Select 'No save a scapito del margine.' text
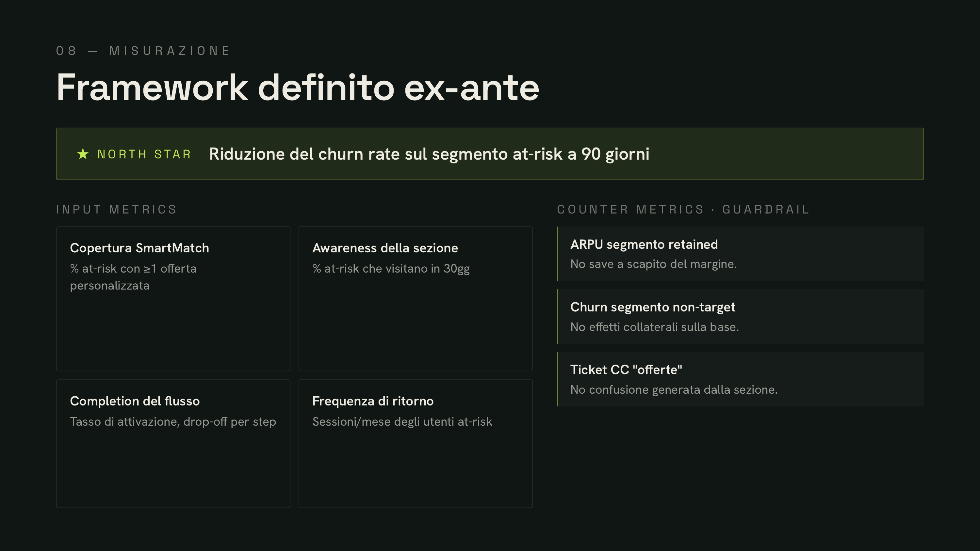The height and width of the screenshot is (551, 980). (x=654, y=264)
